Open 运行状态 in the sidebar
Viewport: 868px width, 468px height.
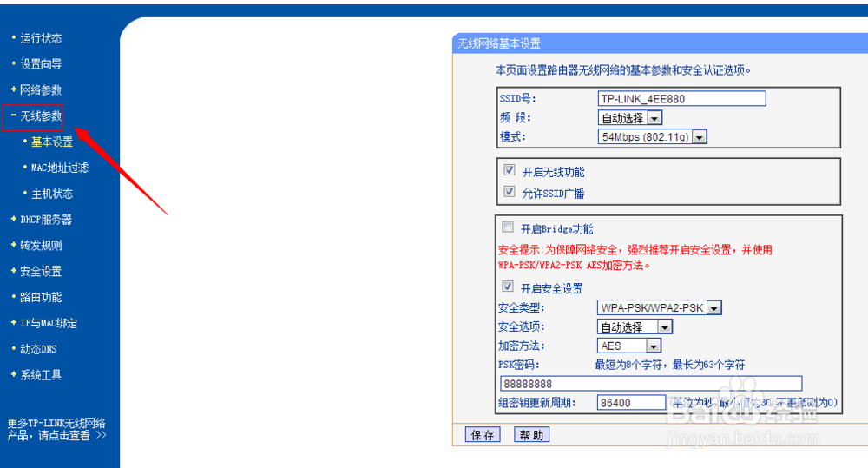tap(41, 38)
